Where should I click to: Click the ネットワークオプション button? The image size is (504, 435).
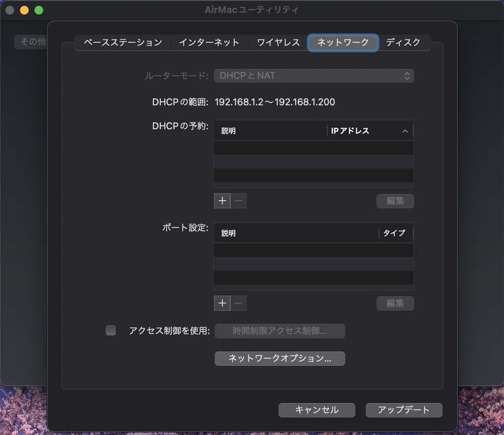(280, 359)
